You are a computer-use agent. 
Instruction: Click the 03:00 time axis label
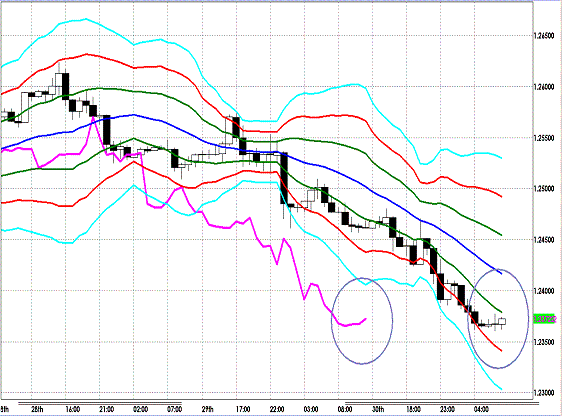tap(311, 409)
